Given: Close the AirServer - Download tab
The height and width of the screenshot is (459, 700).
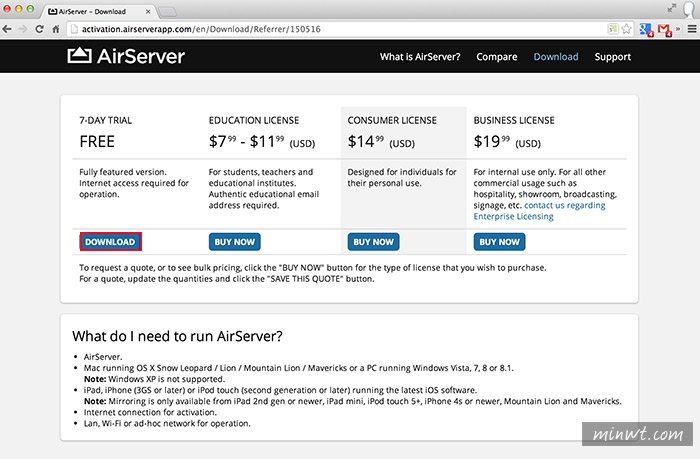Looking at the screenshot, I should 148,12.
